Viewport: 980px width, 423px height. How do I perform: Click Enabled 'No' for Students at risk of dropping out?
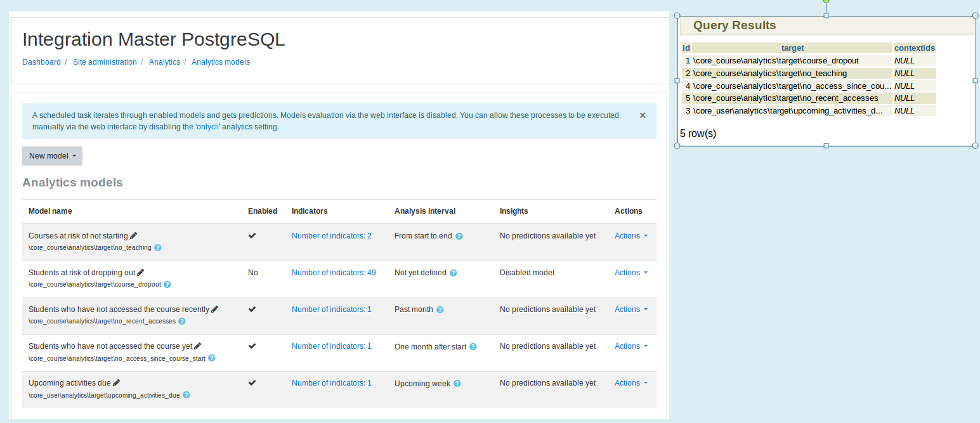tap(253, 273)
